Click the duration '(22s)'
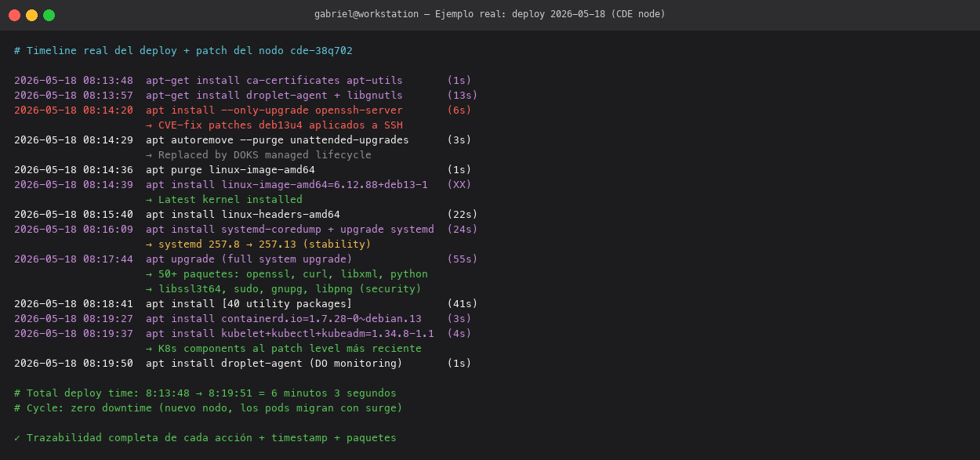The width and height of the screenshot is (980, 460). [463, 215]
